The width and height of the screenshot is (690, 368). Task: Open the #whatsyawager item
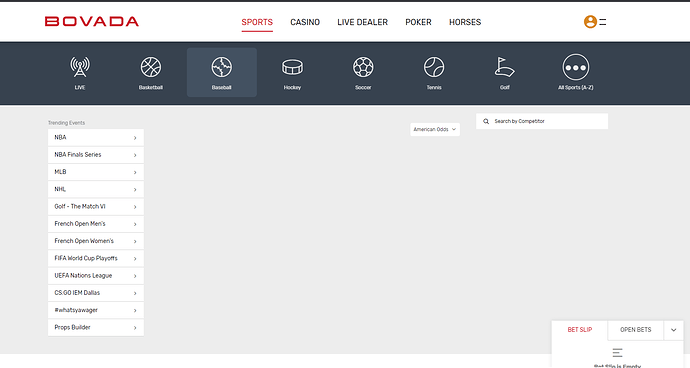(96, 310)
